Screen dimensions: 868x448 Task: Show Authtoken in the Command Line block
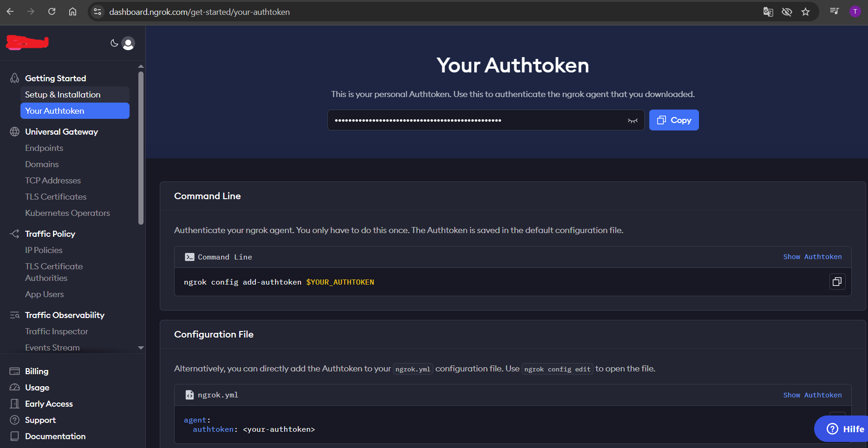pyautogui.click(x=812, y=257)
